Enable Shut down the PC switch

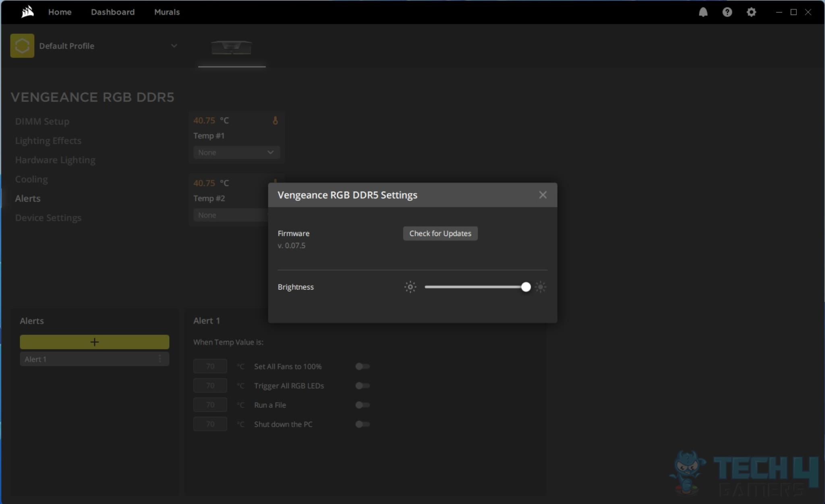click(x=362, y=424)
